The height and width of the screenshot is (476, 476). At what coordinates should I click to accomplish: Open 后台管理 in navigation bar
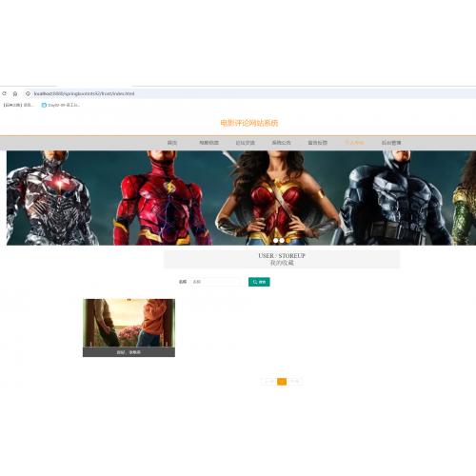tap(391, 143)
